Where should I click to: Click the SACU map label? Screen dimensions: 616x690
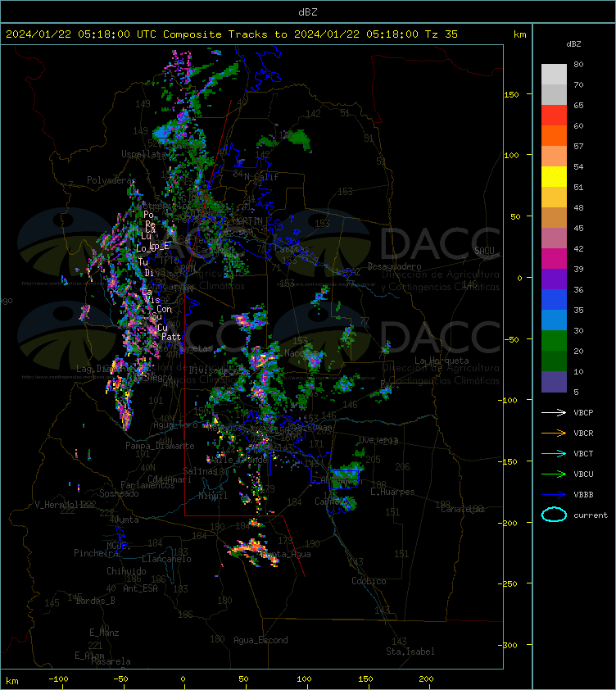(484, 251)
